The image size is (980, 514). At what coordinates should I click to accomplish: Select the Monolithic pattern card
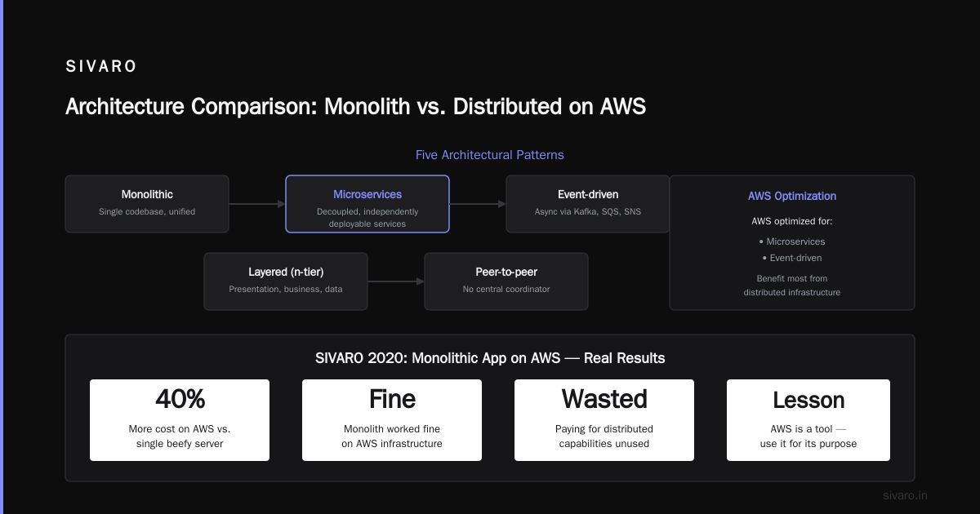pyautogui.click(x=147, y=204)
